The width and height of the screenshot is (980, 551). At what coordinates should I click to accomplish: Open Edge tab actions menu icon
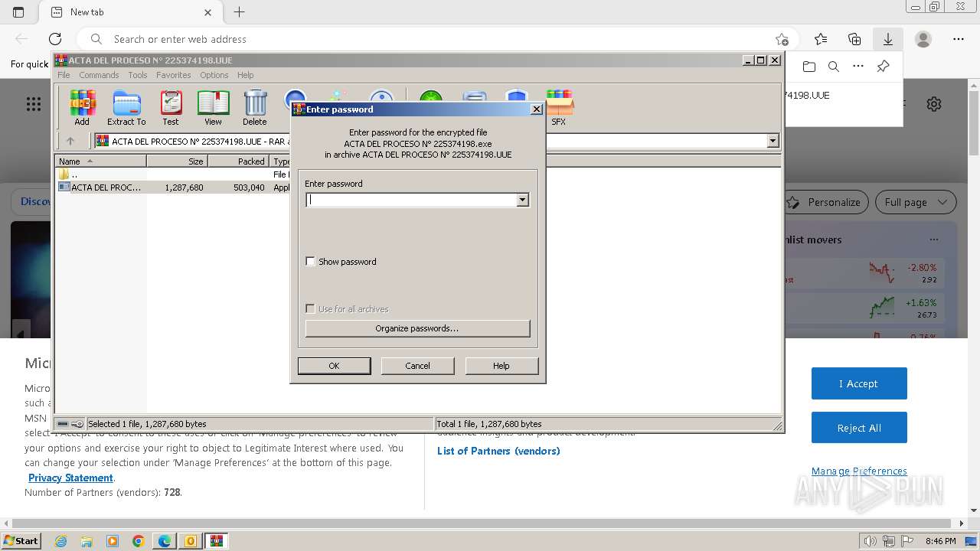18,12
